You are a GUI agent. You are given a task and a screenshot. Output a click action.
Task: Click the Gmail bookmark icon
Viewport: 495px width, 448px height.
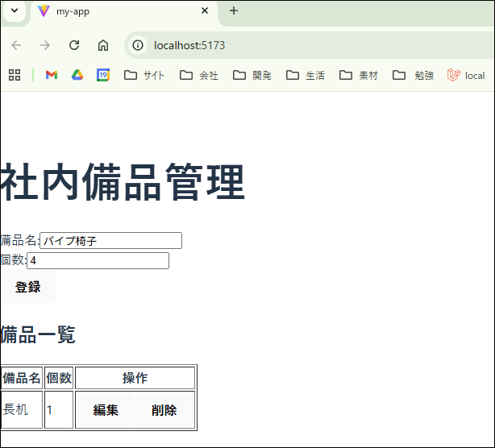[52, 75]
